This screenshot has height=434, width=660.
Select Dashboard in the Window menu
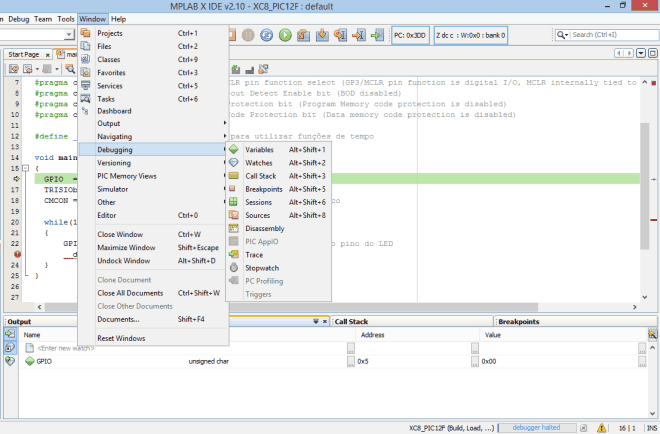click(x=153, y=111)
